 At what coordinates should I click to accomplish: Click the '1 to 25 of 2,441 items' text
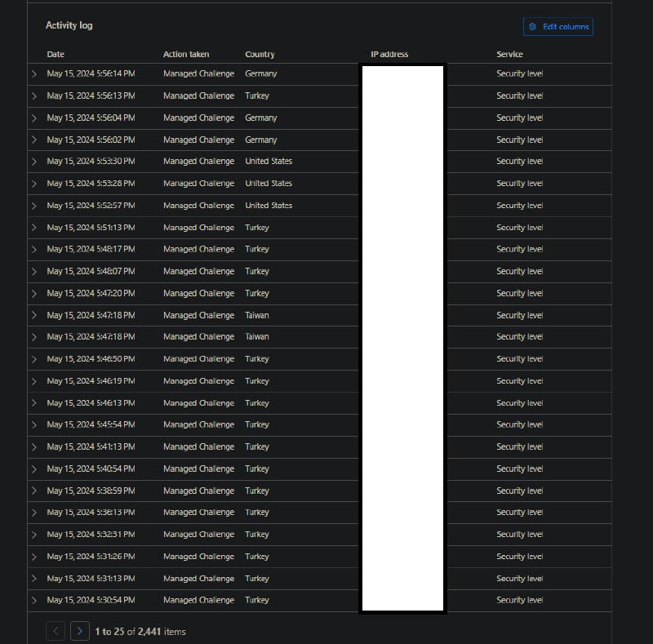(x=140, y=632)
